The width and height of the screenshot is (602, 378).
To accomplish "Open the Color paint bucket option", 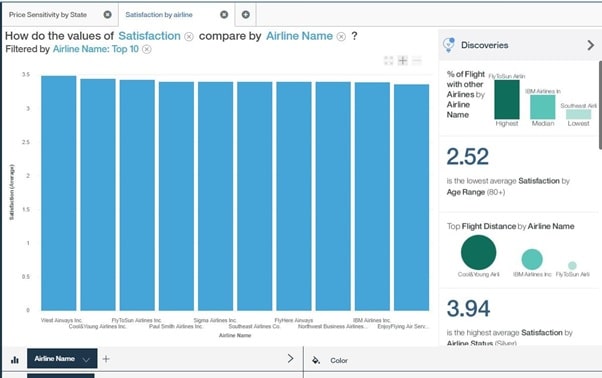I will click(x=316, y=360).
